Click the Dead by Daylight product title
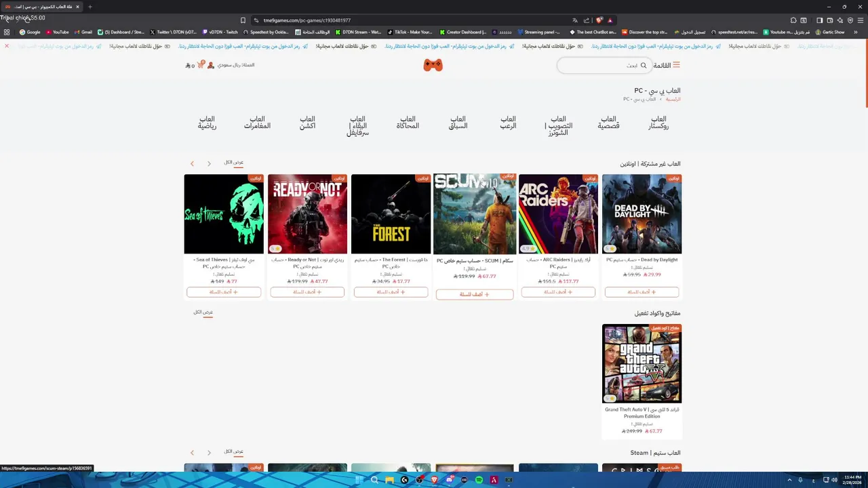Screen dimensions: 868x488 coord(642,260)
